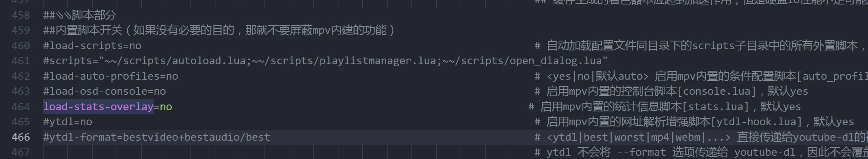Click the 内置脚本开关 comment on line 459
This screenshot has height=159, width=868.
tap(219, 30)
